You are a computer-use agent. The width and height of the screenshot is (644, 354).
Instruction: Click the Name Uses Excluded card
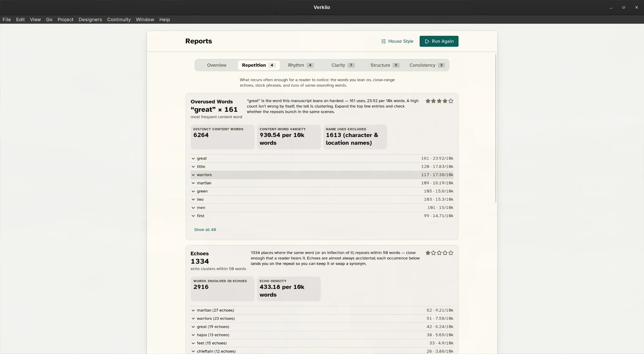coord(355,137)
